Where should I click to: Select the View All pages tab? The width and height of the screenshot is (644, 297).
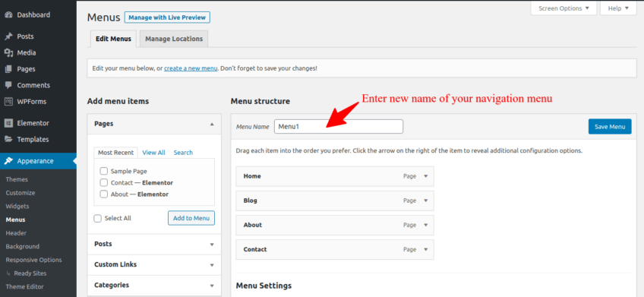point(153,153)
